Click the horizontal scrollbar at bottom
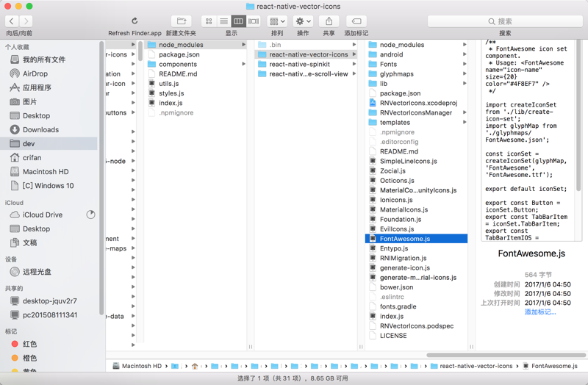 (x=506, y=355)
